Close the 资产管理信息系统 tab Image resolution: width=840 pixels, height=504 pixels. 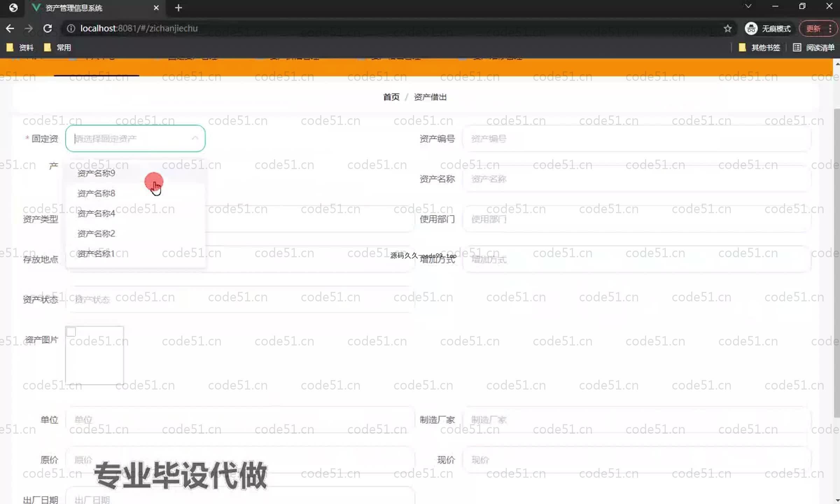coord(156,8)
